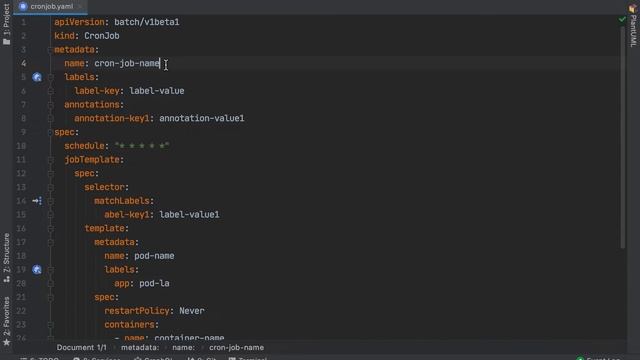This screenshot has height=360, width=640.
Task: Click the arrow gutter icon beside matchLabels
Action: tap(37, 201)
